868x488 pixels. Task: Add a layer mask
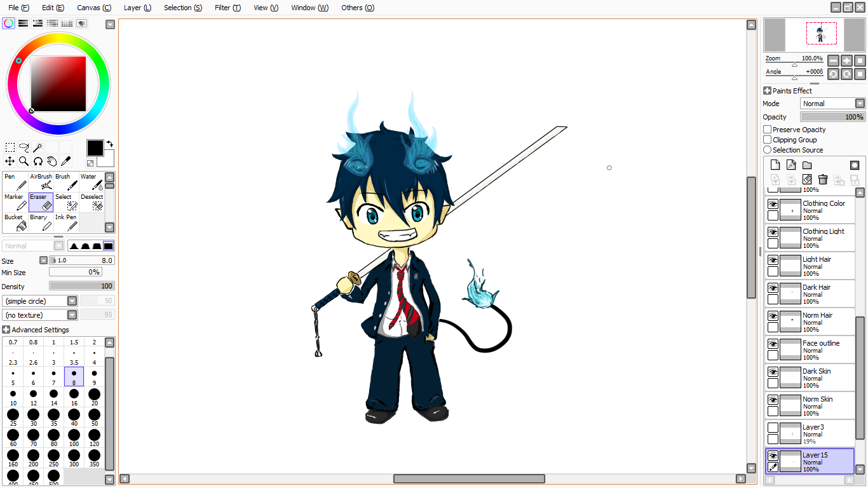coord(855,165)
